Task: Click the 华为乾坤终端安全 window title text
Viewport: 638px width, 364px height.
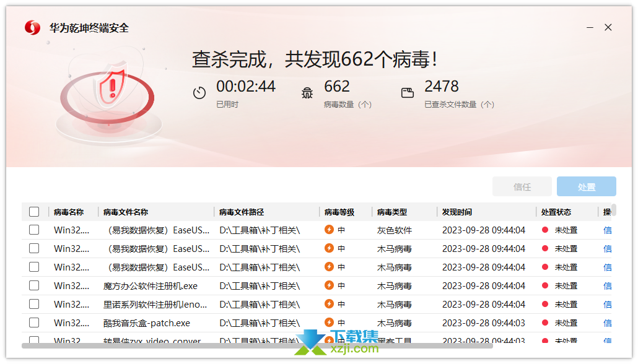Action: click(x=89, y=28)
